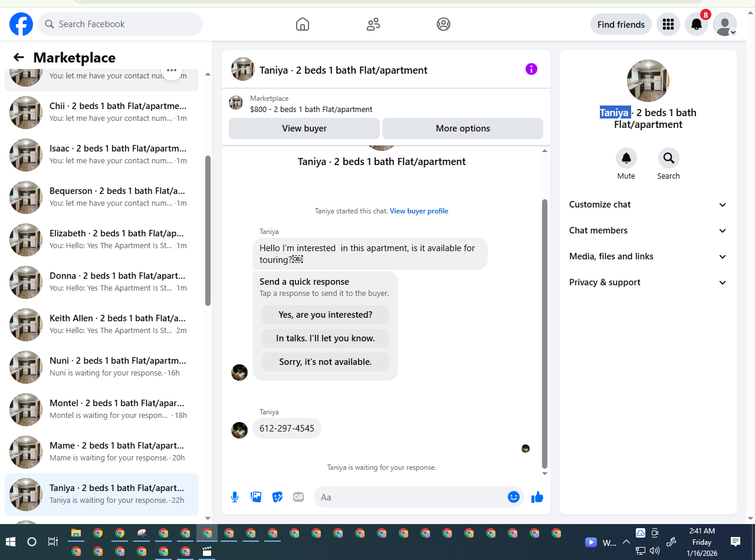Open File Explorer from the taskbar
This screenshot has width=755, height=560.
pyautogui.click(x=76, y=533)
